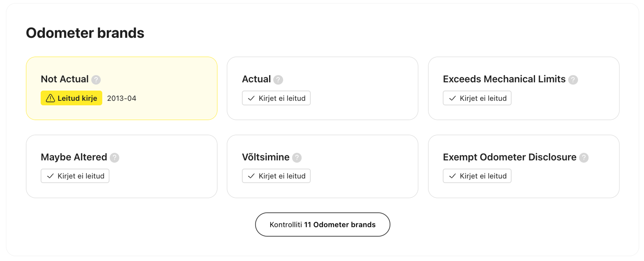Click the 2013-04 date text

[x=121, y=98]
